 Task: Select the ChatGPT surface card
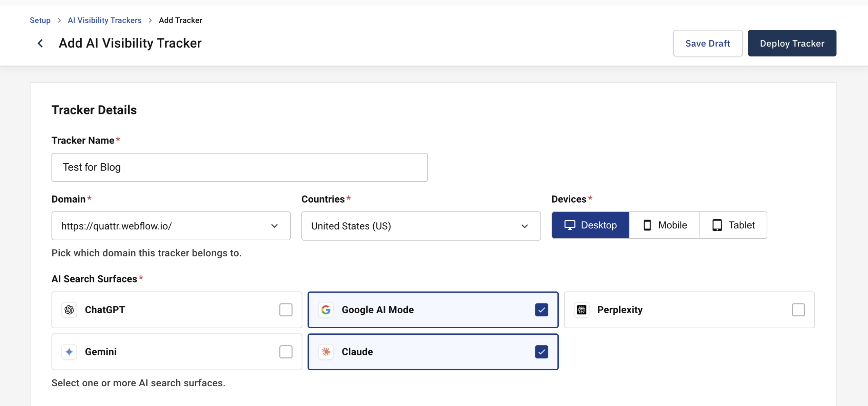click(x=177, y=310)
